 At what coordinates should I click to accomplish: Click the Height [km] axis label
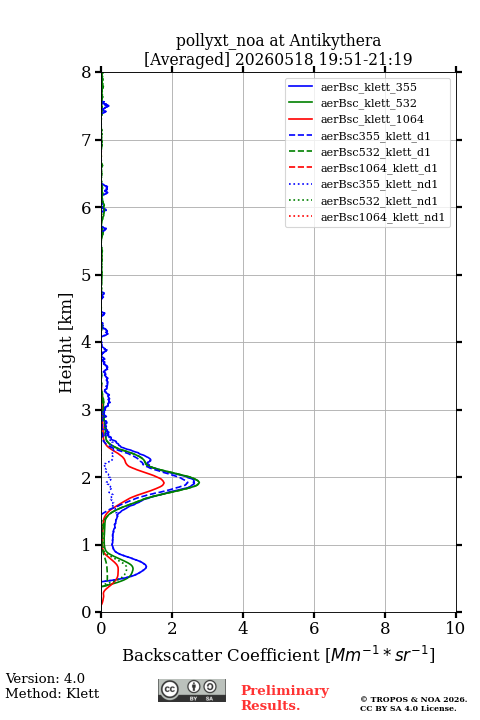(66, 343)
